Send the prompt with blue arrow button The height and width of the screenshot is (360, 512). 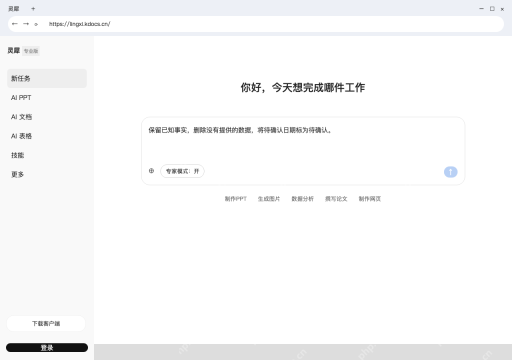point(450,172)
